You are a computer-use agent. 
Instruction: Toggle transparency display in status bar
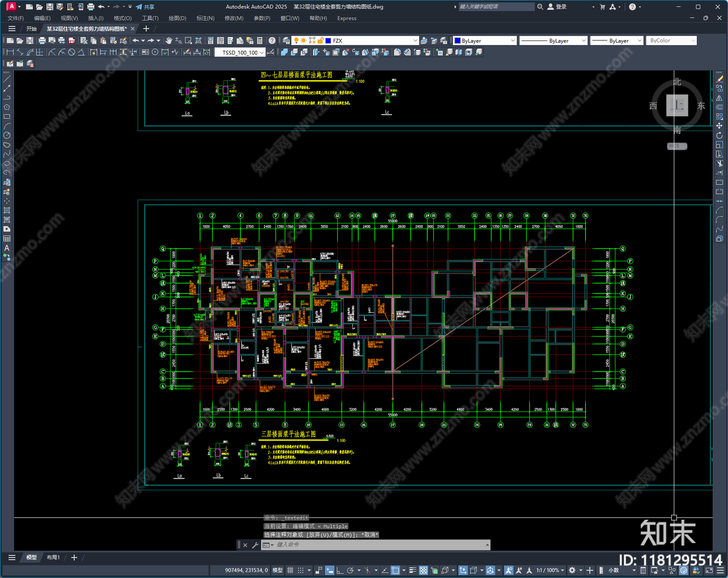coord(423,570)
